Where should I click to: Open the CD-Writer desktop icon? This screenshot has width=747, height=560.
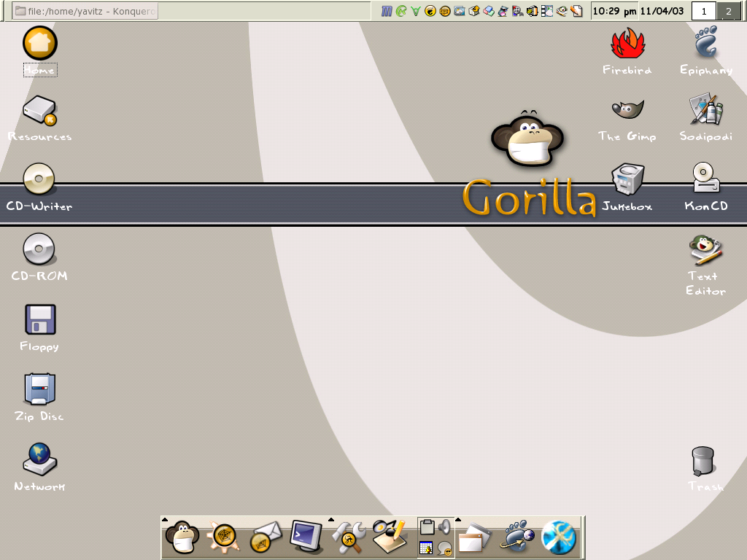coord(39,179)
